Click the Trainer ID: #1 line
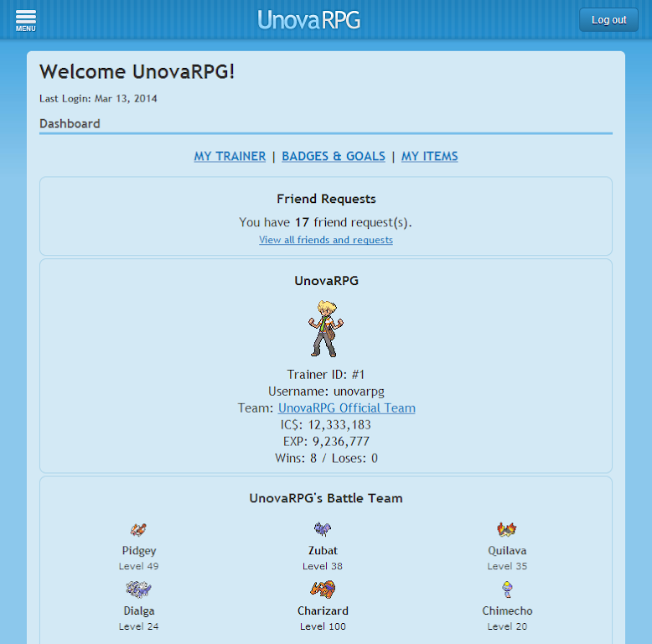 click(x=326, y=375)
